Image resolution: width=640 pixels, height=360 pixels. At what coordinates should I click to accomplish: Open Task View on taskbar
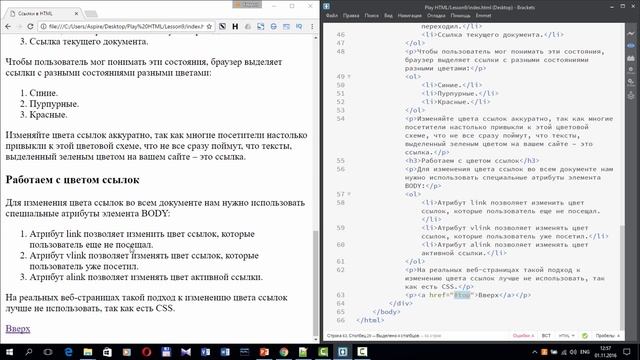[48, 351]
